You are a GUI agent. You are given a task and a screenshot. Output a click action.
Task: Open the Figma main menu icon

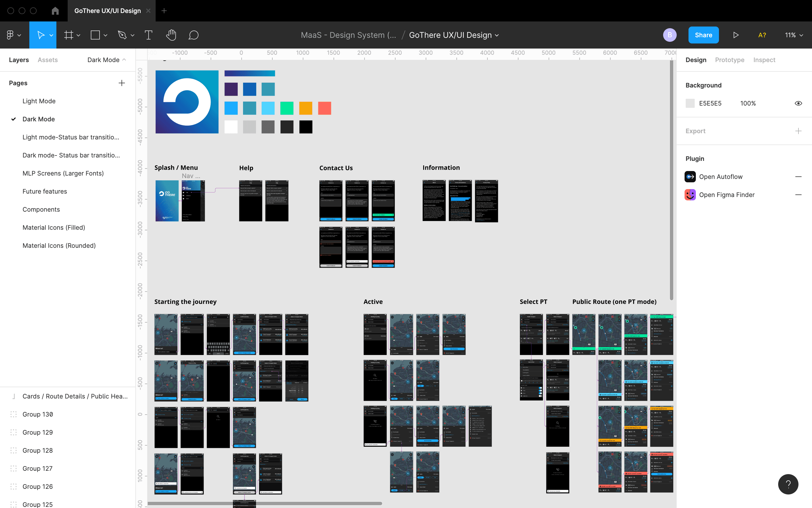coord(10,35)
